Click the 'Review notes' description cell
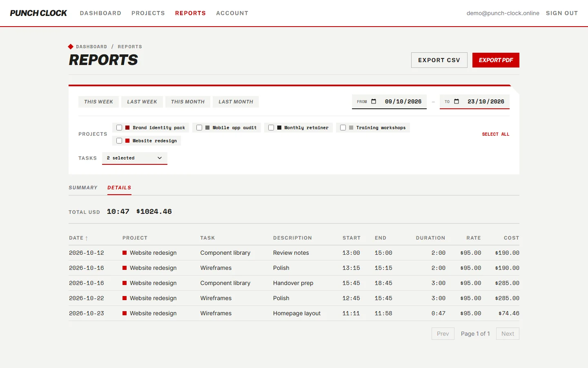This screenshot has height=368, width=588. coord(291,253)
